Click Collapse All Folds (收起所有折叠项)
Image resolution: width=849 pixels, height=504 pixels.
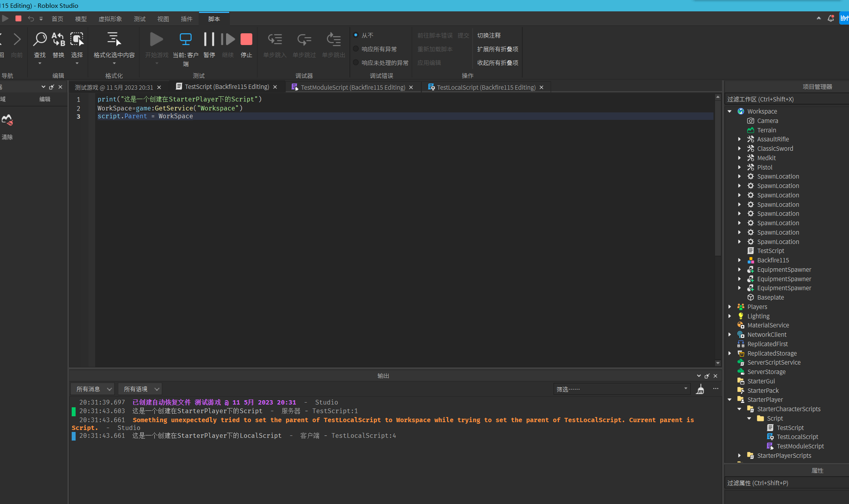tap(498, 63)
